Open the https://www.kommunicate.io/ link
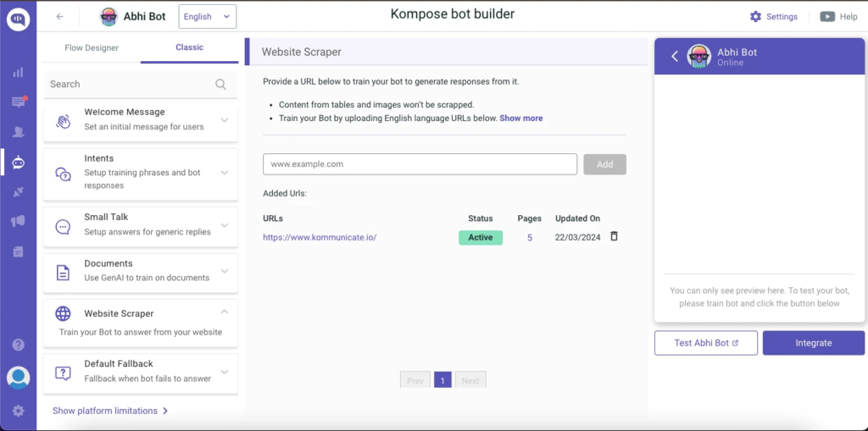 pos(320,237)
